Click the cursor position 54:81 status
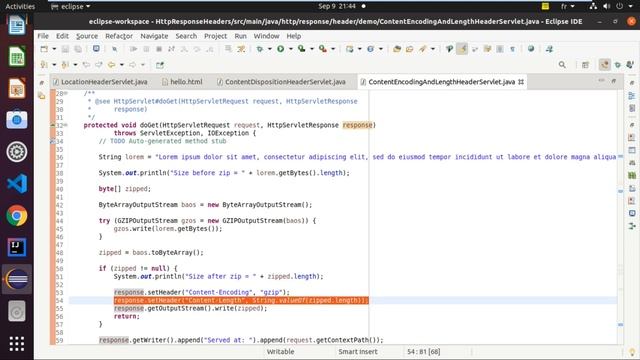The height and width of the screenshot is (360, 640). click(423, 351)
